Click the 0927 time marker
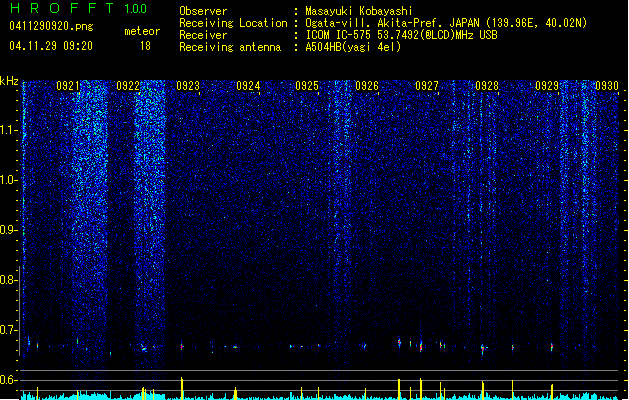 427,86
